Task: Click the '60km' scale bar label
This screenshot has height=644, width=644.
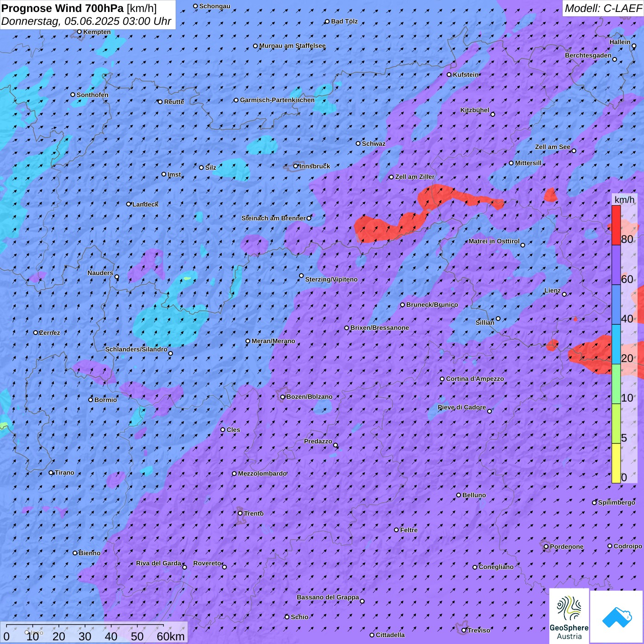Action: pos(171,636)
